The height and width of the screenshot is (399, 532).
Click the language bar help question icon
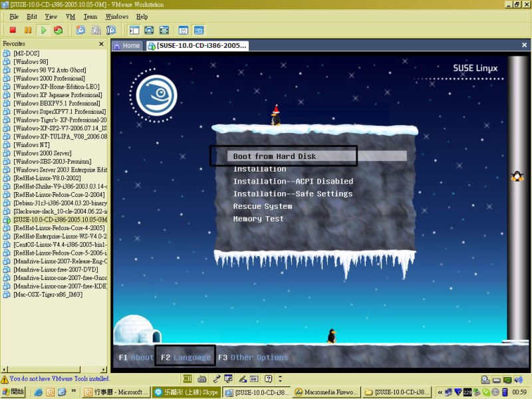tap(268, 378)
